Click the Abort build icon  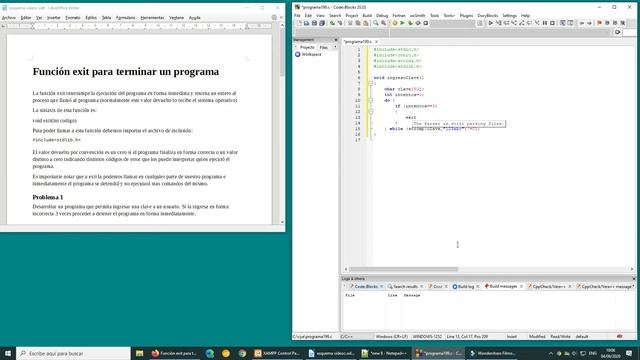click(426, 23)
